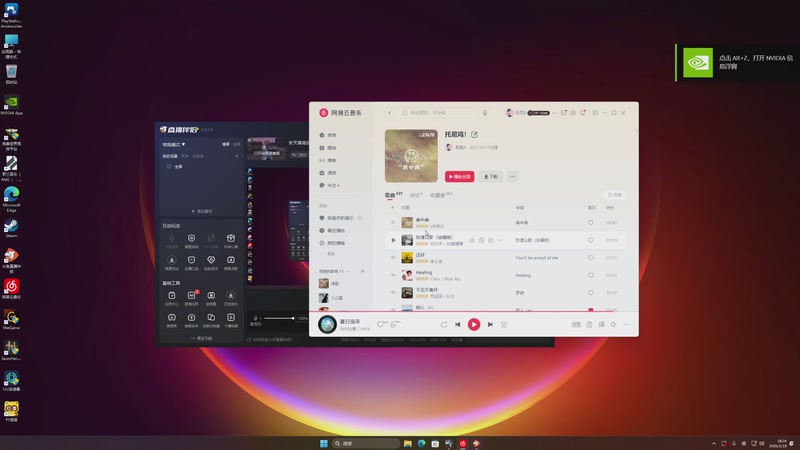Open the three-dots menu in the player bar

[x=626, y=324]
